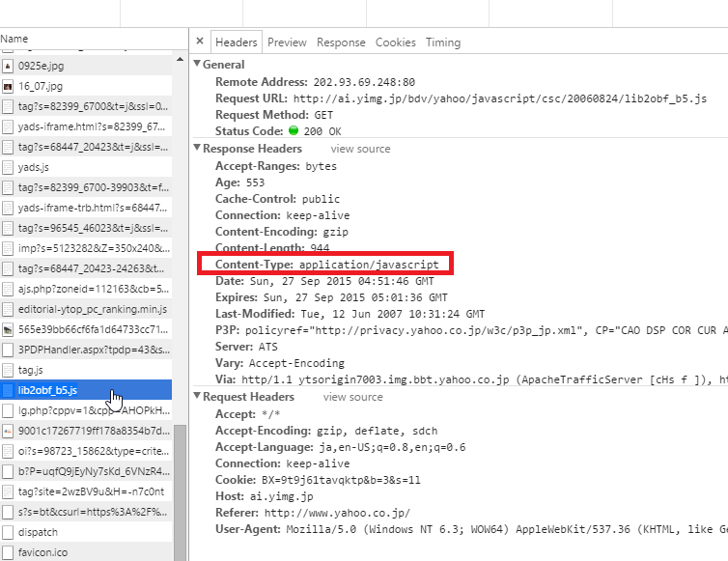The height and width of the screenshot is (561, 728).
Task: Select the ajs.php?zoneid=112163 request
Action: pos(86,289)
